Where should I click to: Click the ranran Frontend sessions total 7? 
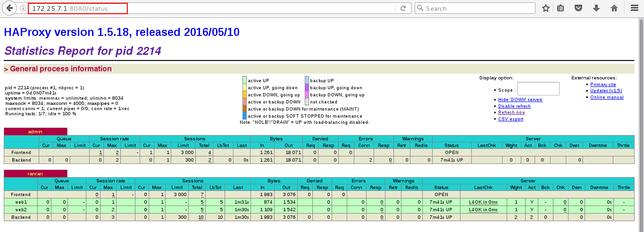tap(201, 194)
